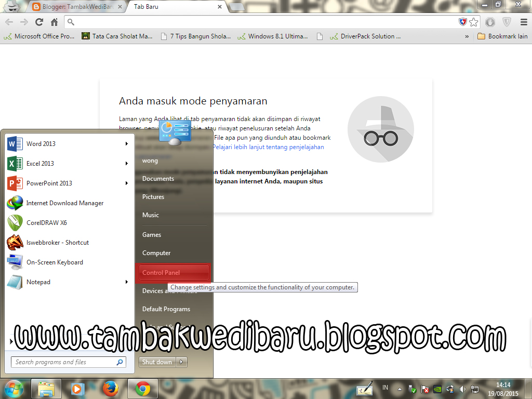Open media player taskbar icon
The image size is (532, 399).
click(x=77, y=389)
